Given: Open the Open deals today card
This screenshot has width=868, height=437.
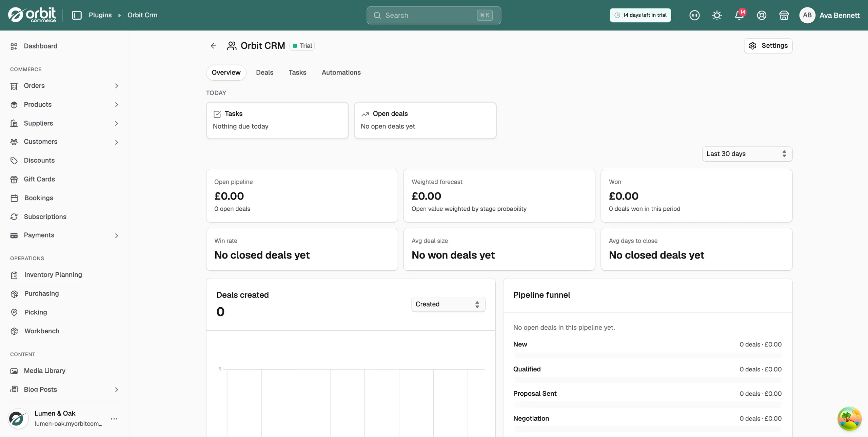Looking at the screenshot, I should (425, 120).
